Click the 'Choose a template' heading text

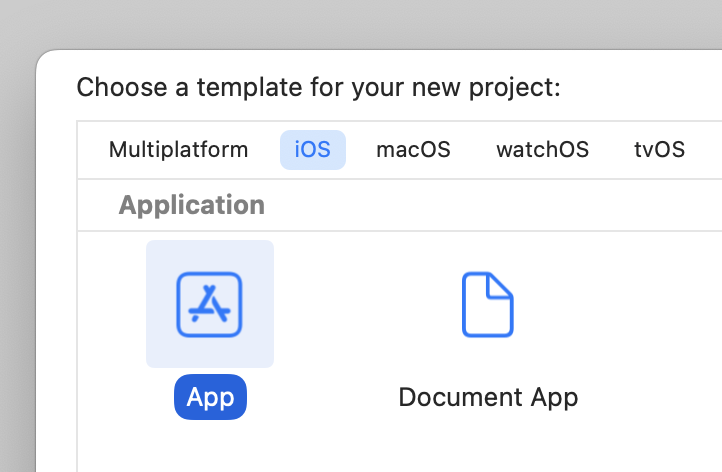pyautogui.click(x=318, y=87)
